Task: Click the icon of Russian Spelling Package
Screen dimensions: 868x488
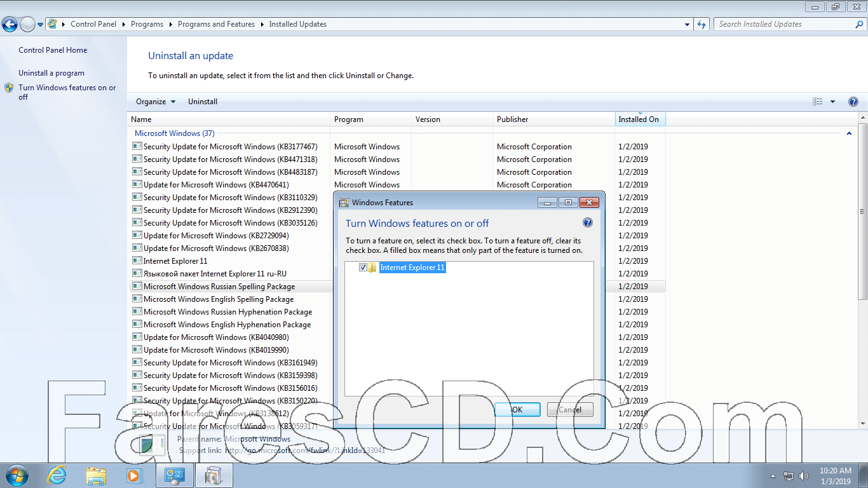Action: point(137,286)
